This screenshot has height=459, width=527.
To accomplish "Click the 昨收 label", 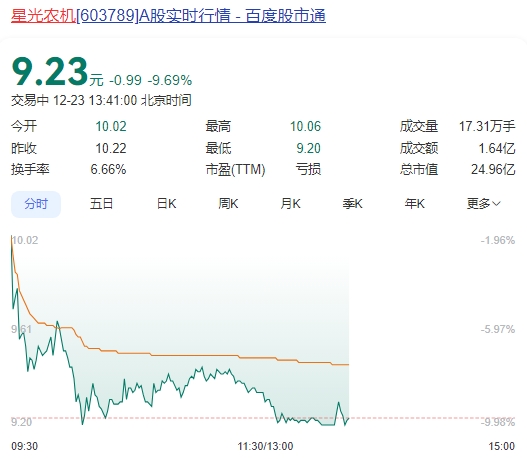I will (x=24, y=148).
